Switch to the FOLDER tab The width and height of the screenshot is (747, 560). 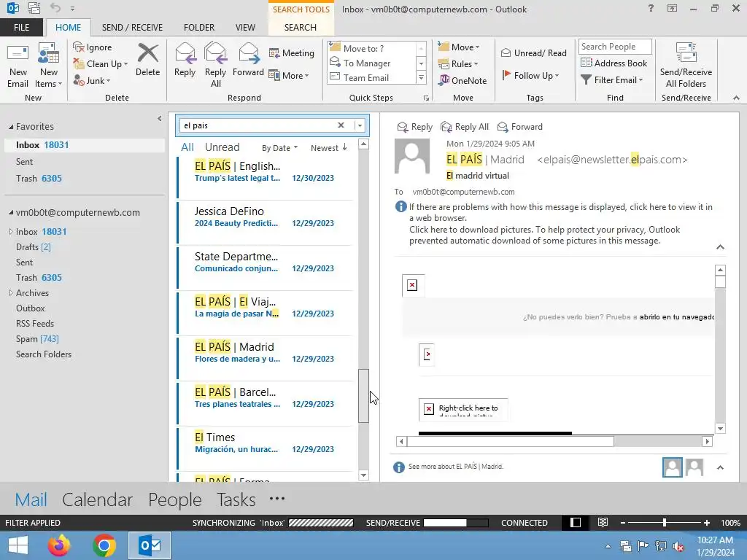click(199, 27)
